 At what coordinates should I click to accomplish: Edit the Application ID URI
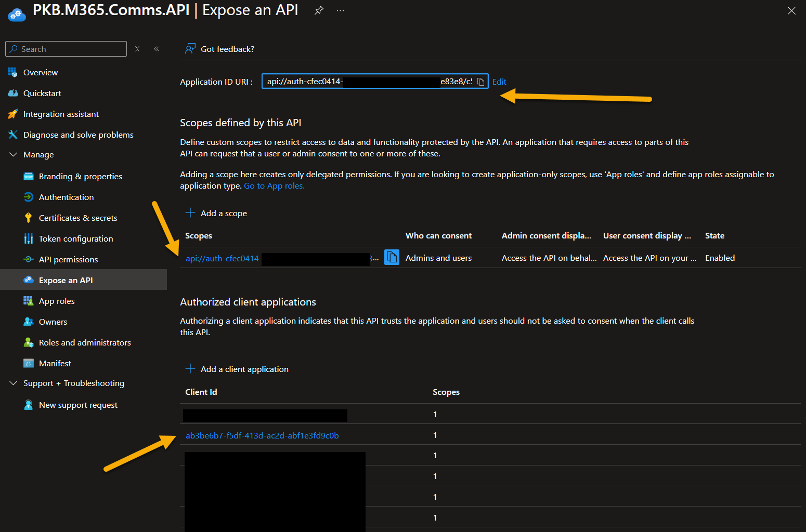click(x=499, y=82)
